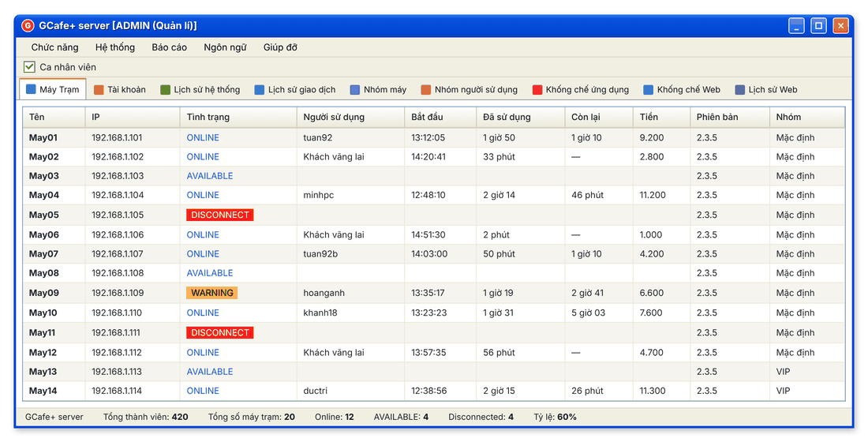The height and width of the screenshot is (442, 868).
Task: Toggle the Ca nhân viên checkbox
Action: 29,67
